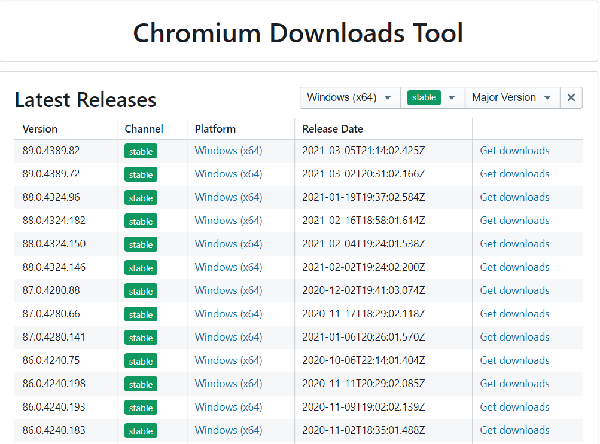The image size is (600, 444).
Task: Select version text 87.0.4280.141
Action: (x=54, y=337)
